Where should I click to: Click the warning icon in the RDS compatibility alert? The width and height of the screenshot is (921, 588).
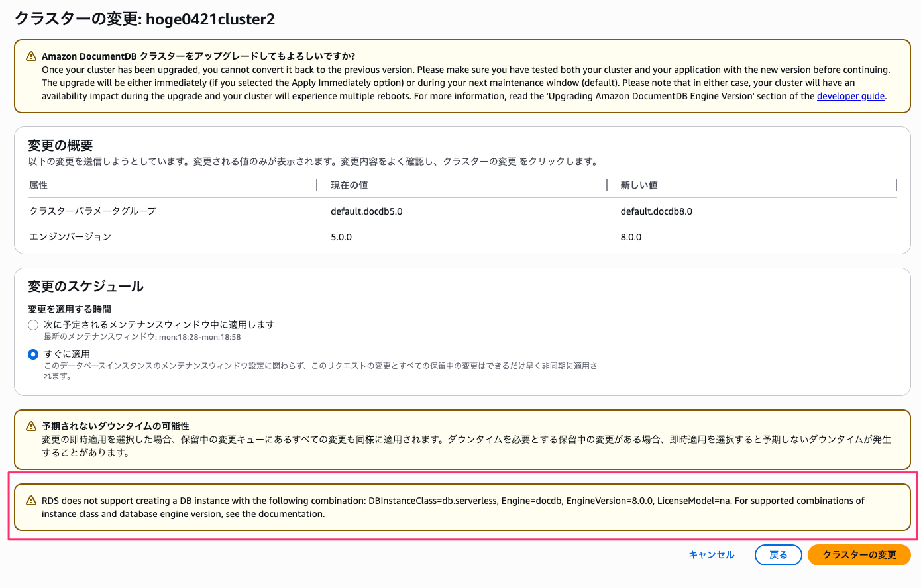tap(30, 501)
